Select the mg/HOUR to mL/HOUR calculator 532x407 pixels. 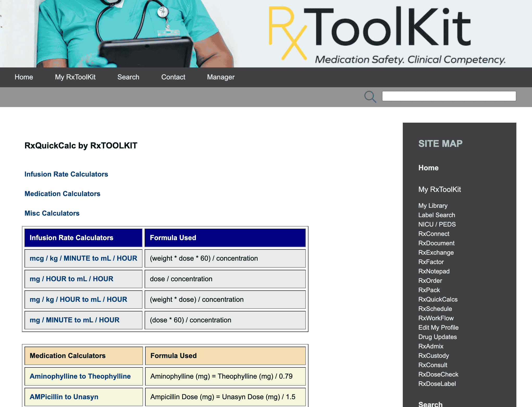71,279
